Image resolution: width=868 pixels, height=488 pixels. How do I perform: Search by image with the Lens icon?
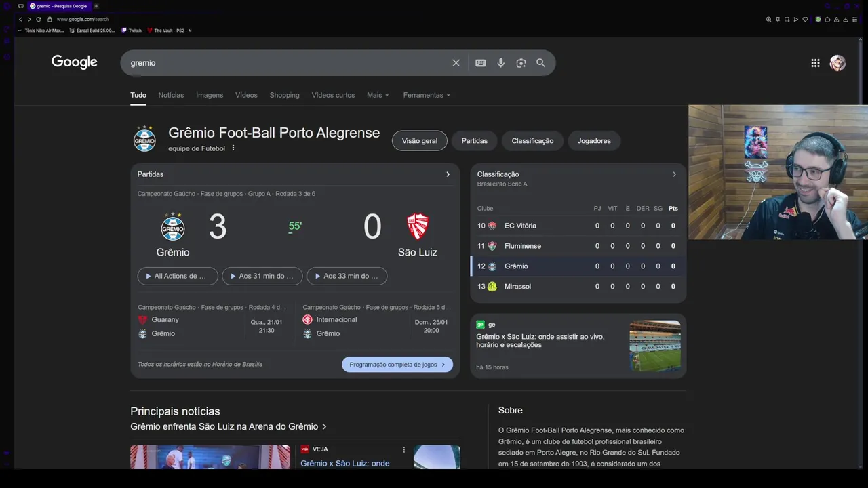521,63
